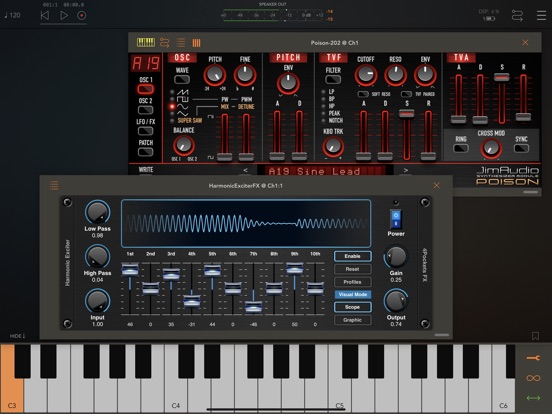Viewport: 552px width, 414px height.
Task: Toggle the SYNC switch
Action: pos(521,148)
